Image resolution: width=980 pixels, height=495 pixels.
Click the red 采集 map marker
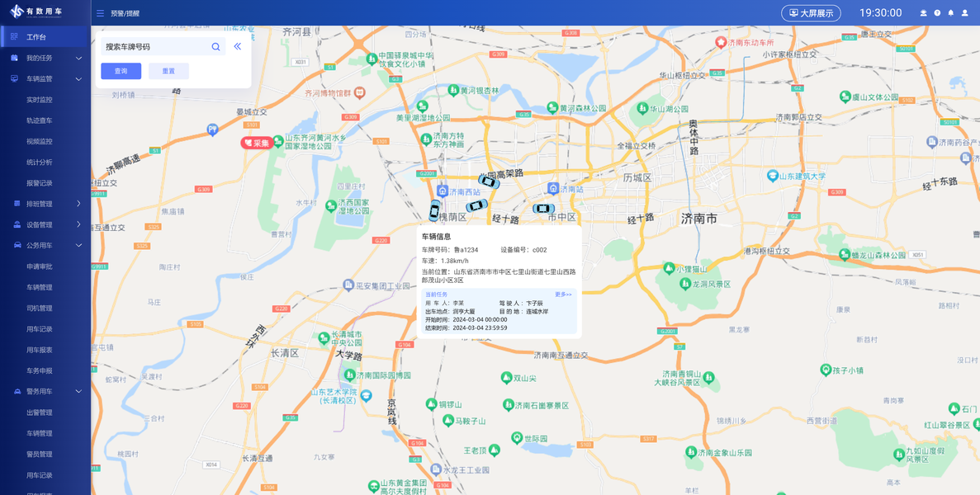click(258, 143)
